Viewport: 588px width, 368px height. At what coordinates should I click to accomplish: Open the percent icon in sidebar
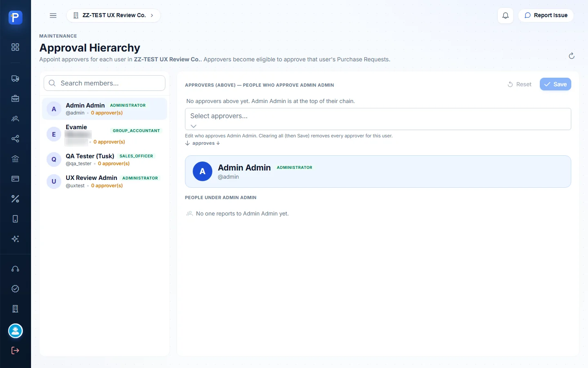coord(15,199)
